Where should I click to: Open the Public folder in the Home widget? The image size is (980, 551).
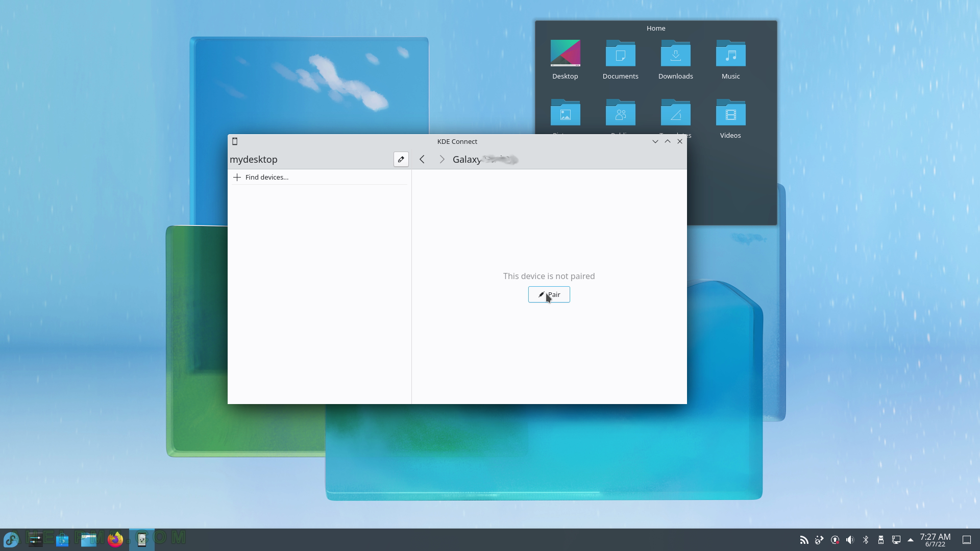pos(620,116)
